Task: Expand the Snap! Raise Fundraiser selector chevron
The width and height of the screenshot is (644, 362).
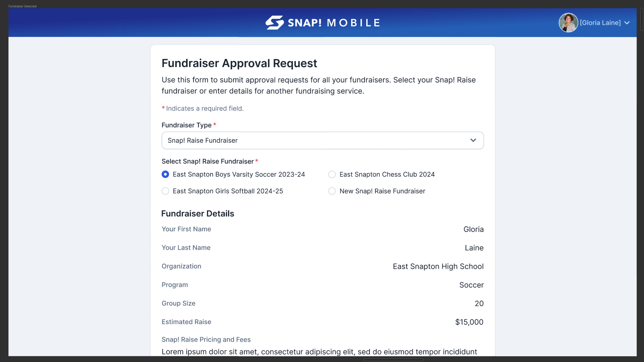Action: click(x=473, y=140)
